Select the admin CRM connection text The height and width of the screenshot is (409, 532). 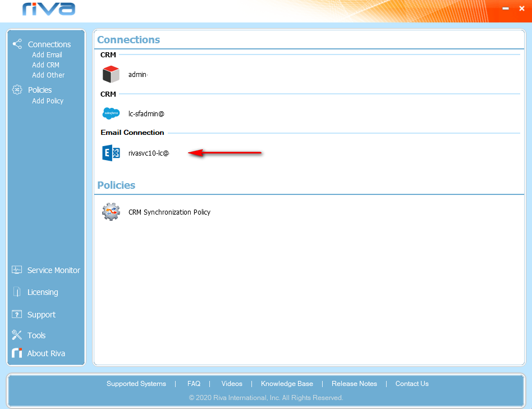(137, 74)
